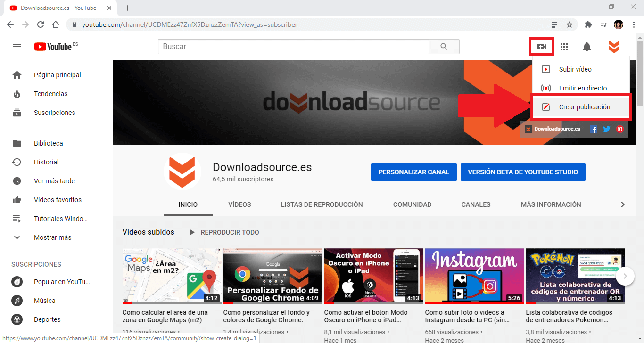Switch to the INICIO channel tab
Image resolution: width=644 pixels, height=343 pixels.
188,204
